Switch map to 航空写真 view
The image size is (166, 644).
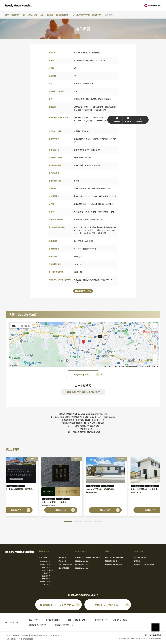click(25, 326)
